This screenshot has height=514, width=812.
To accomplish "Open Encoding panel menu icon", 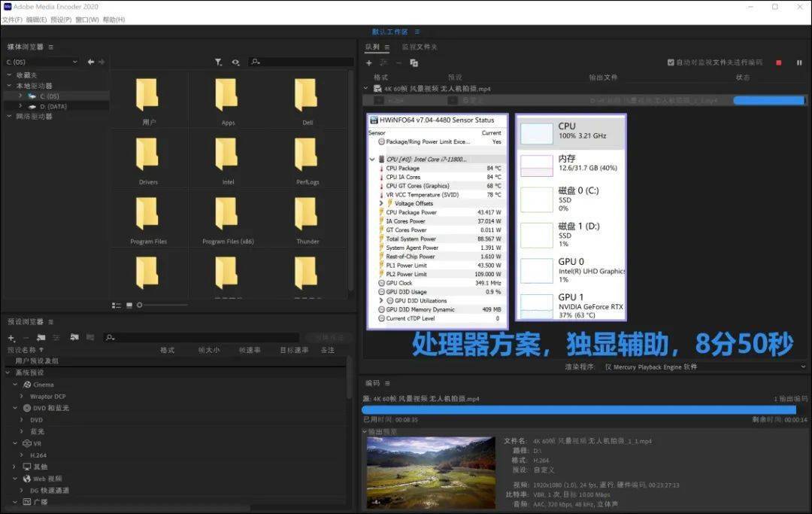I will click(x=387, y=383).
